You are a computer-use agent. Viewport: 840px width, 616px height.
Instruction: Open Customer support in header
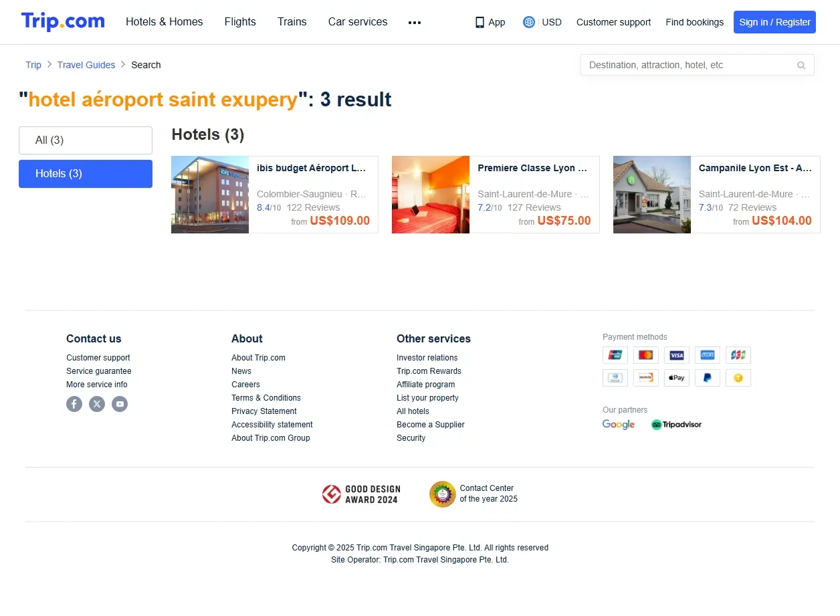[613, 22]
